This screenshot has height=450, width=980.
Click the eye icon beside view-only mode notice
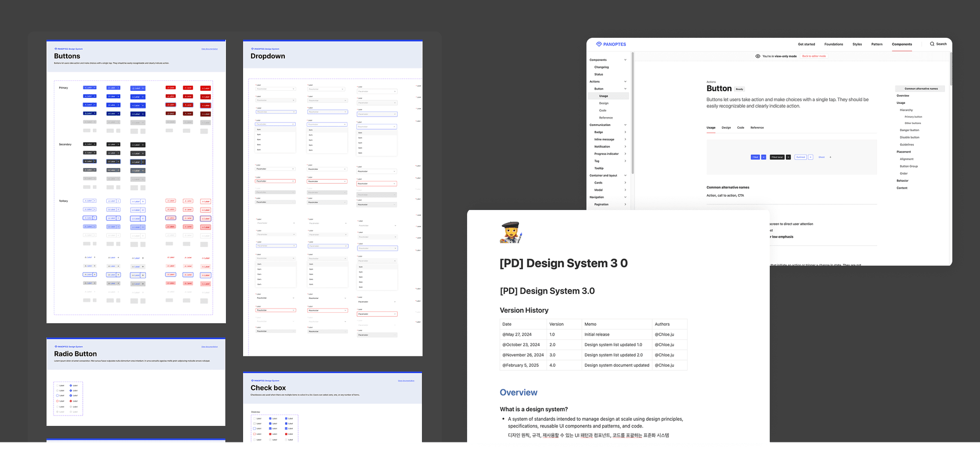point(757,56)
